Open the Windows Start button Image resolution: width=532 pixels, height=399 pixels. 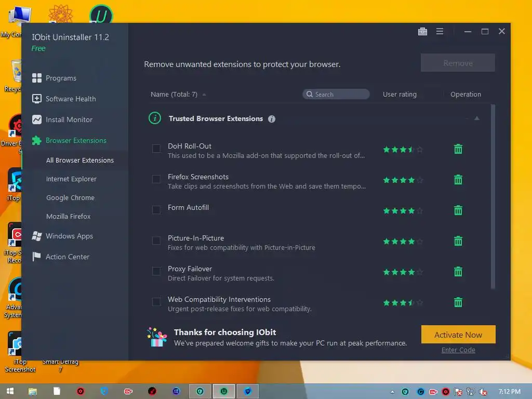[x=10, y=391]
